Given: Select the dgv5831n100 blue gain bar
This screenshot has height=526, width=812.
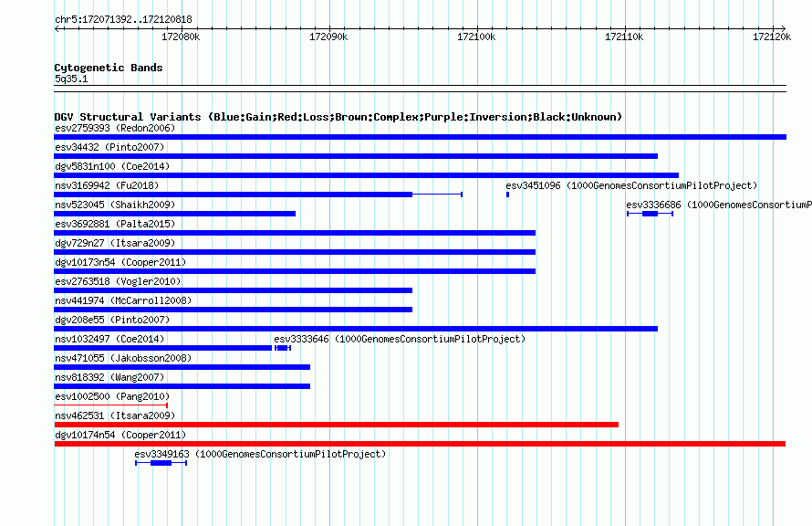Looking at the screenshot, I should click(x=366, y=175).
